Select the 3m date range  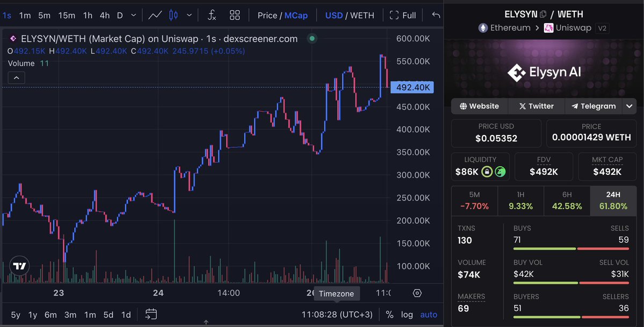[x=70, y=315]
